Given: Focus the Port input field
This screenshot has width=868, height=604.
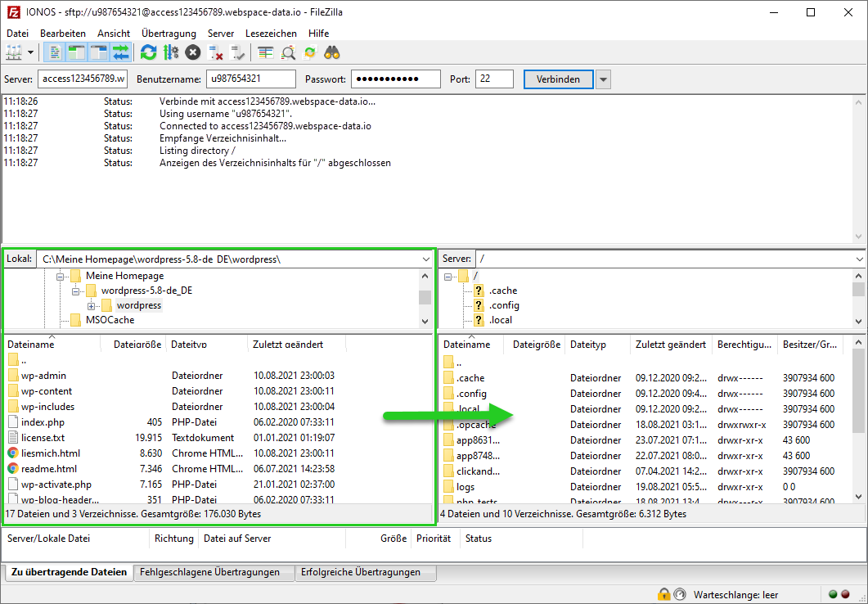Looking at the screenshot, I should [494, 79].
